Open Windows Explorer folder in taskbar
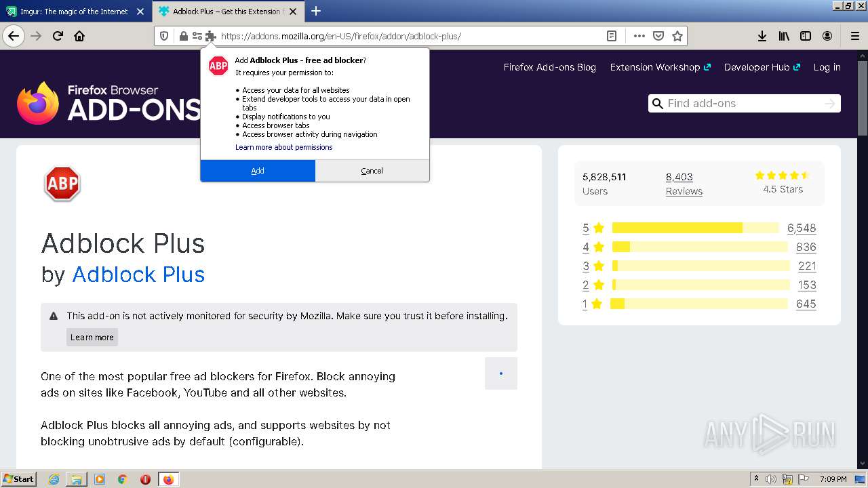The height and width of the screenshot is (488, 868). pos(77,479)
